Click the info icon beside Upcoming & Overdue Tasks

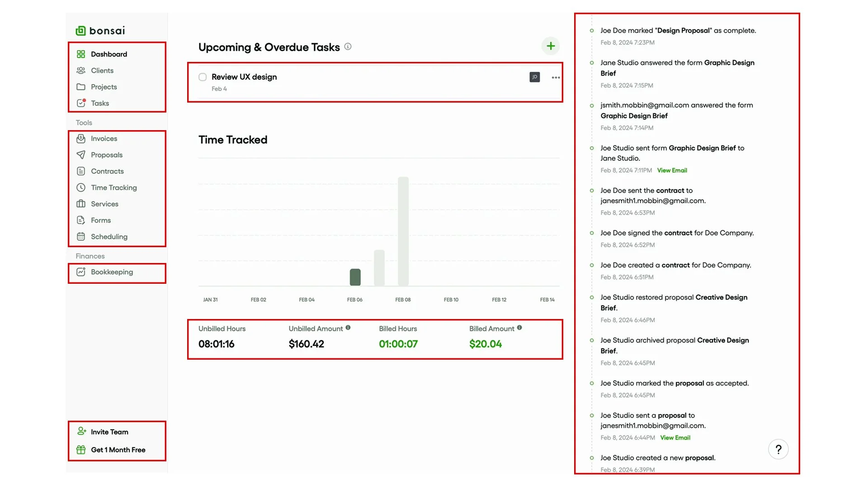(x=348, y=47)
